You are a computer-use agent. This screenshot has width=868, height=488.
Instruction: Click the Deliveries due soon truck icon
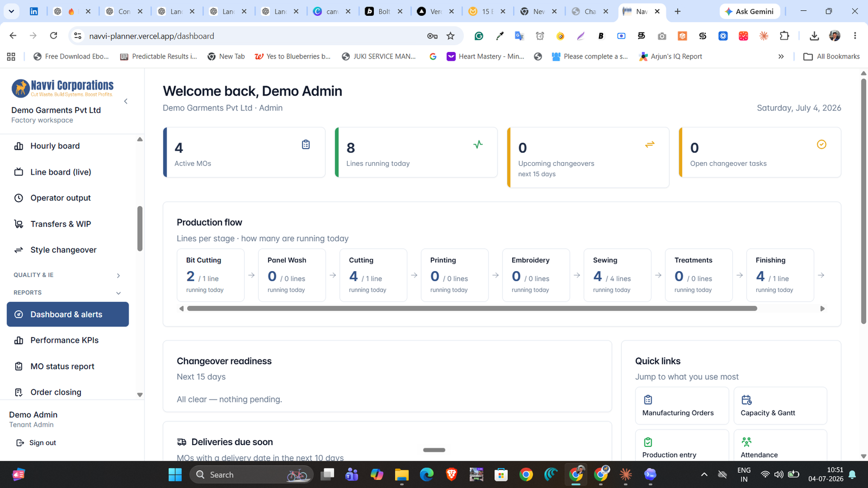[182, 442]
